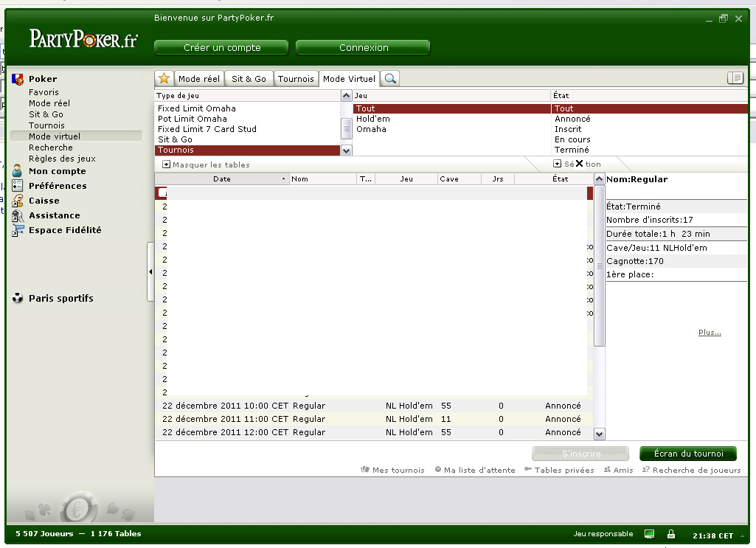Switch to Tournois tab
The width and height of the screenshot is (756, 548).
(x=296, y=79)
